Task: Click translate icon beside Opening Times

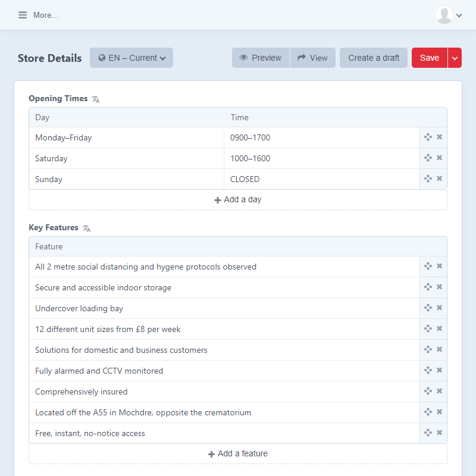Action: point(96,99)
